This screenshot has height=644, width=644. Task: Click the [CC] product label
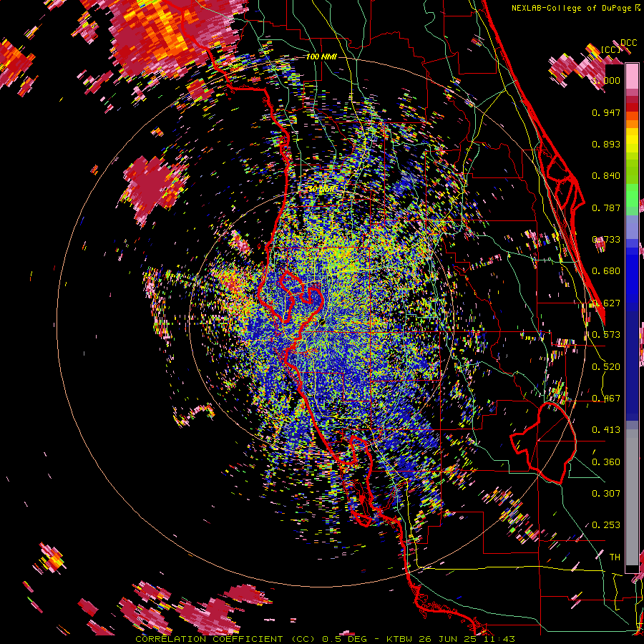pos(611,49)
